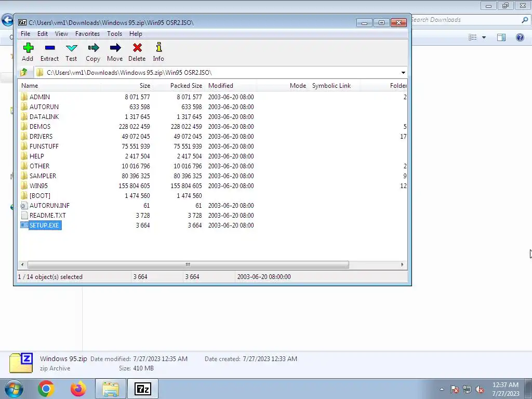
Task: Click the 7-Zip taskbar button
Action: (142, 389)
